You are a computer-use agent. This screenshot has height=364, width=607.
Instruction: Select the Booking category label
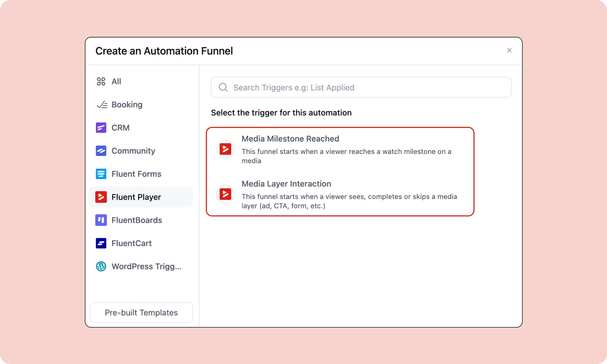(127, 105)
